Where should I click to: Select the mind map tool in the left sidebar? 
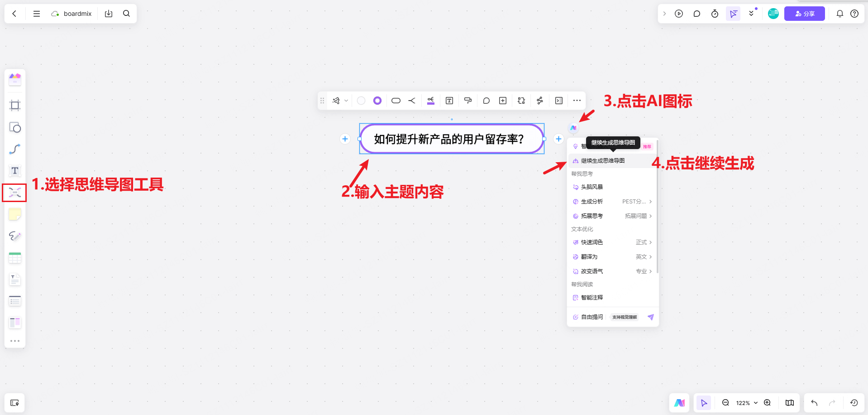coord(15,193)
